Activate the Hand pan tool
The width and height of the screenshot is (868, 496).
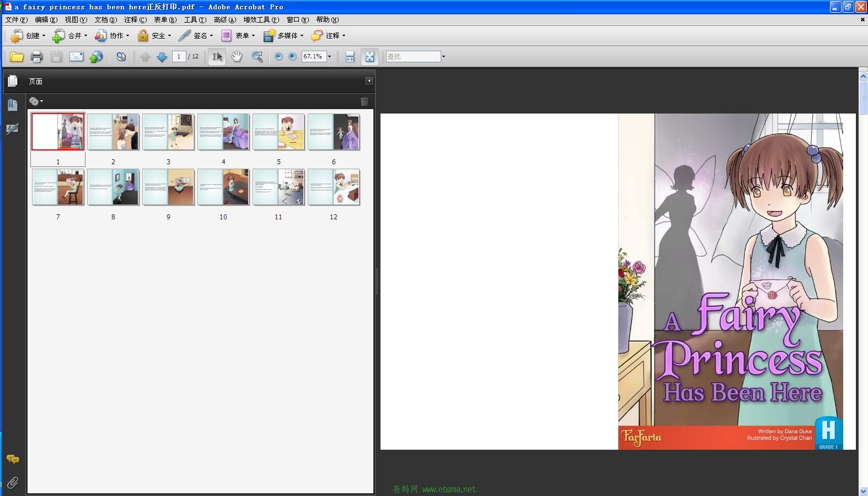[x=237, y=57]
